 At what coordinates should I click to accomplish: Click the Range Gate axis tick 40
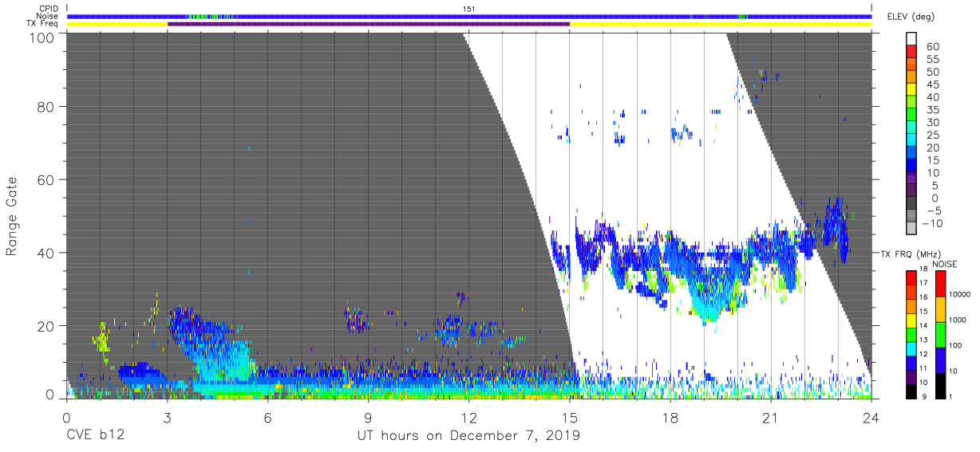coord(46,253)
